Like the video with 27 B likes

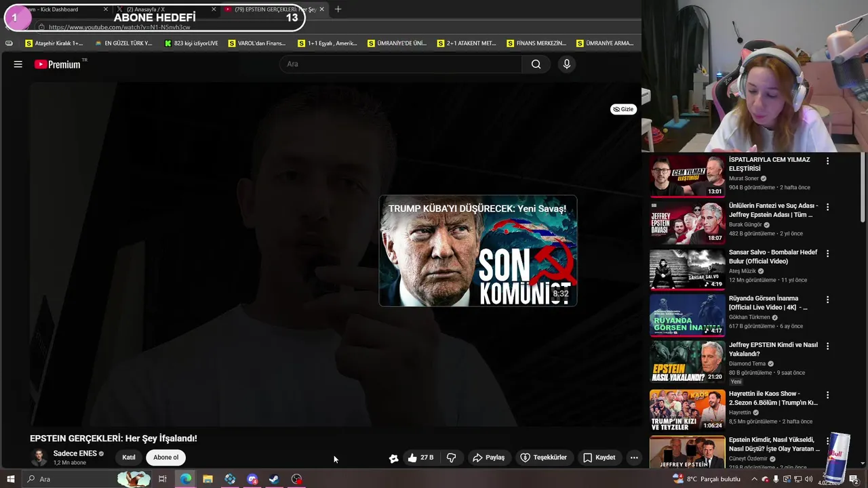(420, 457)
